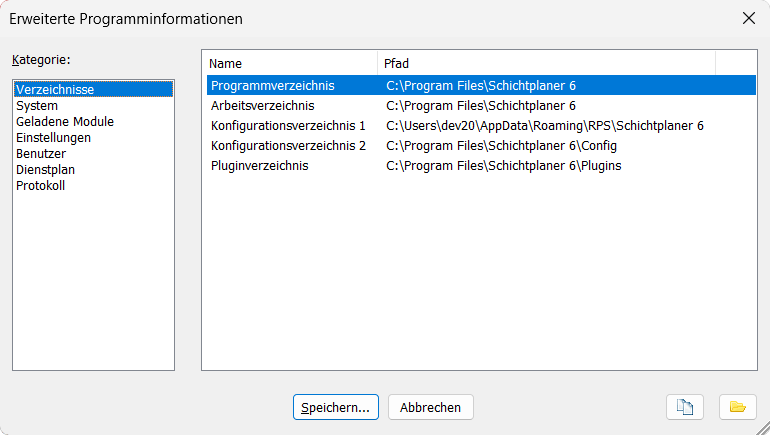Select the Konfigurationsverzeichnis 2 row
Screen dimensions: 770x435
(x=481, y=146)
